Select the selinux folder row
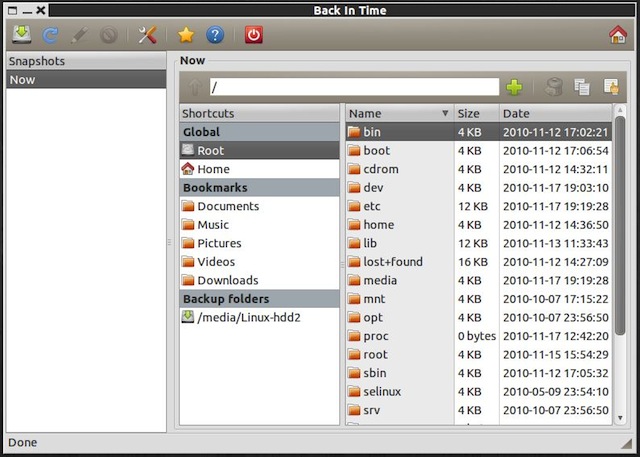 tap(479, 391)
